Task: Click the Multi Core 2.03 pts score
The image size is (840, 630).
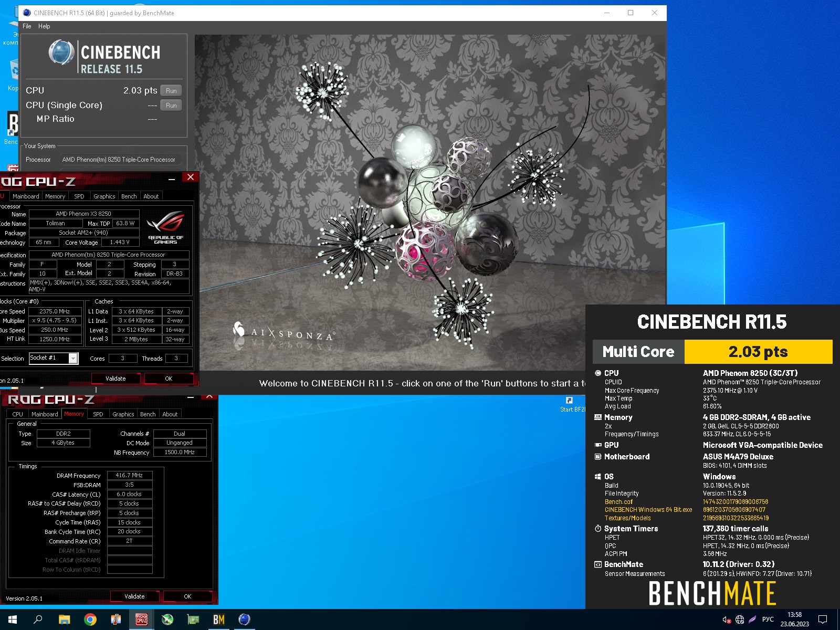Action: [758, 352]
